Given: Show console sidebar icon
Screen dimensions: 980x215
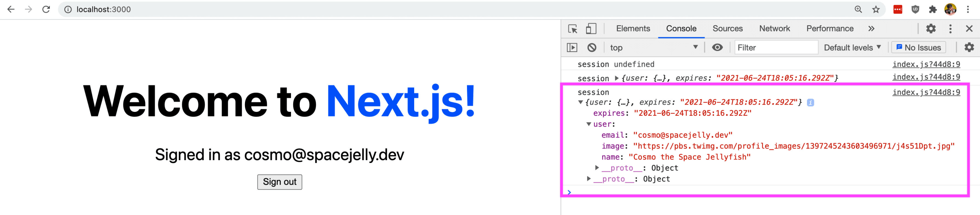Looking at the screenshot, I should (572, 48).
